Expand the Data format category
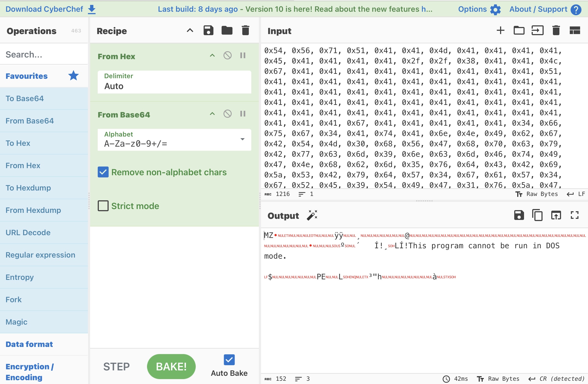Screen dimensions: 588x384 (x=29, y=344)
